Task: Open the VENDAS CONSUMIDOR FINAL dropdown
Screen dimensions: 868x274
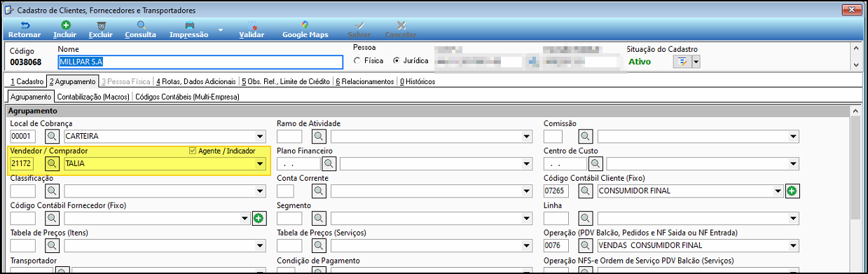Action: 794,245
